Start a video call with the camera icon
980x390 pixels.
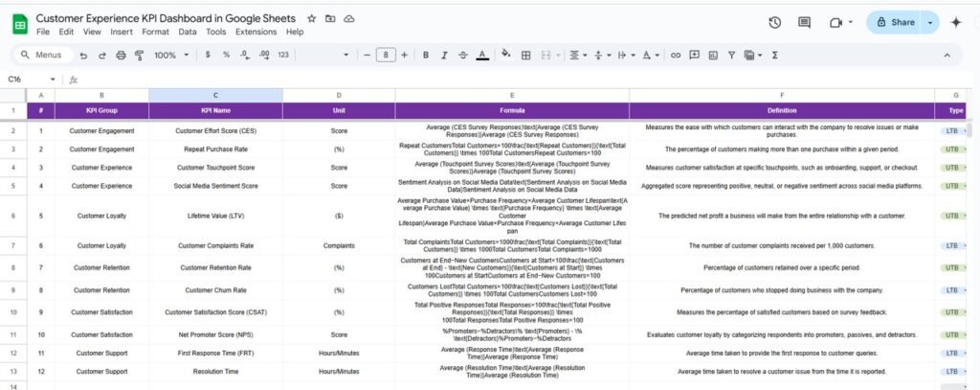coord(835,23)
